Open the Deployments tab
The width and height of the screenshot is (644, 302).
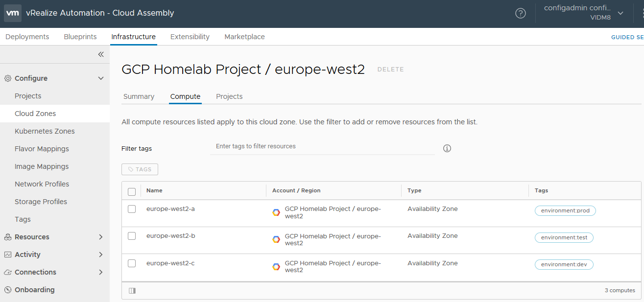pyautogui.click(x=27, y=37)
